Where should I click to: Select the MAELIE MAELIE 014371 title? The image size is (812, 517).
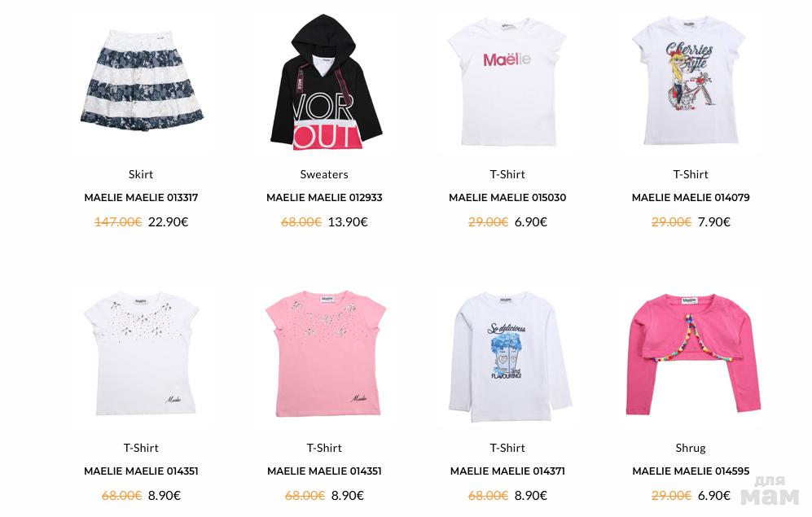click(x=507, y=471)
